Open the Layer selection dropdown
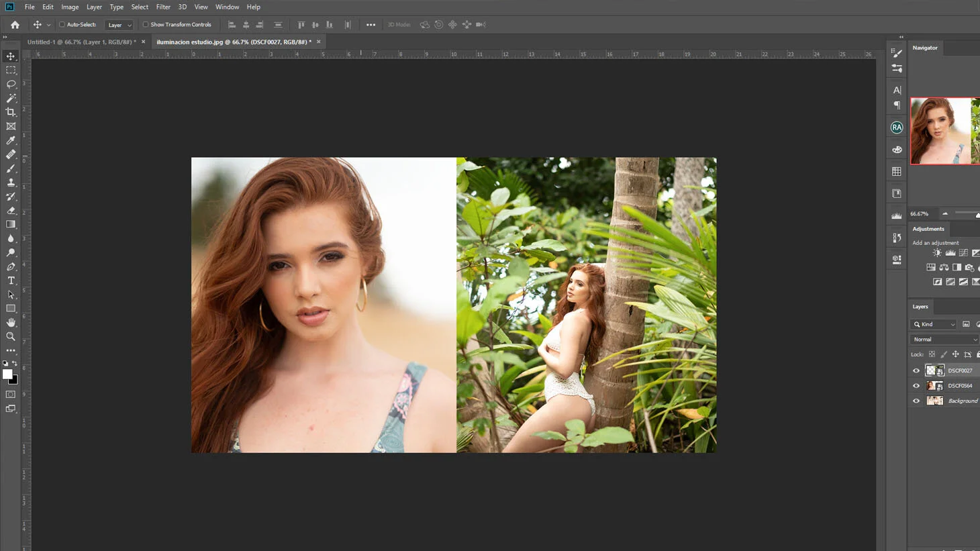Screen dimensions: 980x551 click(x=119, y=24)
